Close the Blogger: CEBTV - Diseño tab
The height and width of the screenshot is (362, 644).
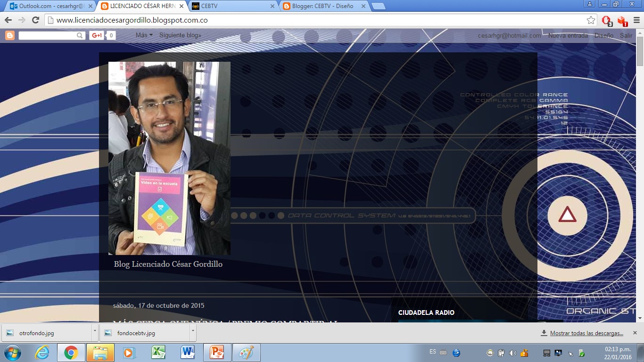coord(363,7)
